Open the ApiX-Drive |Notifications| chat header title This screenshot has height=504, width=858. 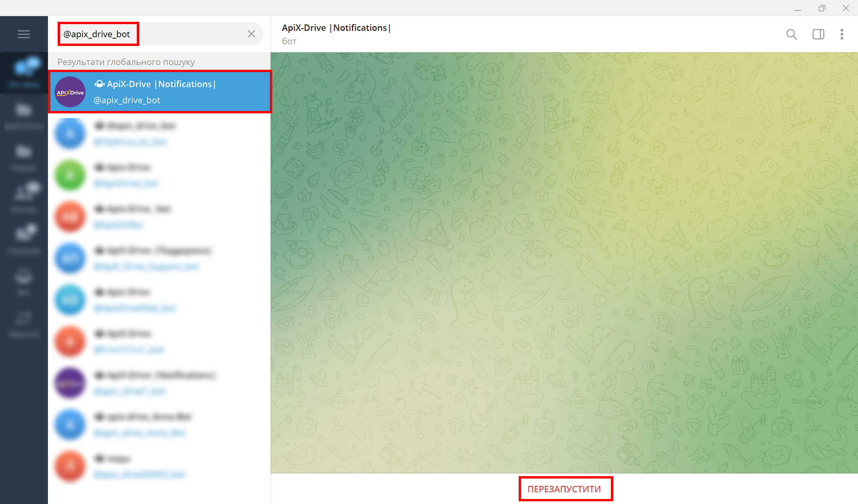pos(336,28)
